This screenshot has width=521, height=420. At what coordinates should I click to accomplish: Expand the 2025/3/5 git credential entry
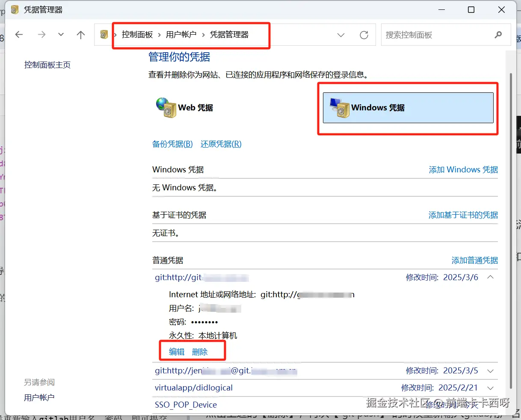click(x=491, y=371)
